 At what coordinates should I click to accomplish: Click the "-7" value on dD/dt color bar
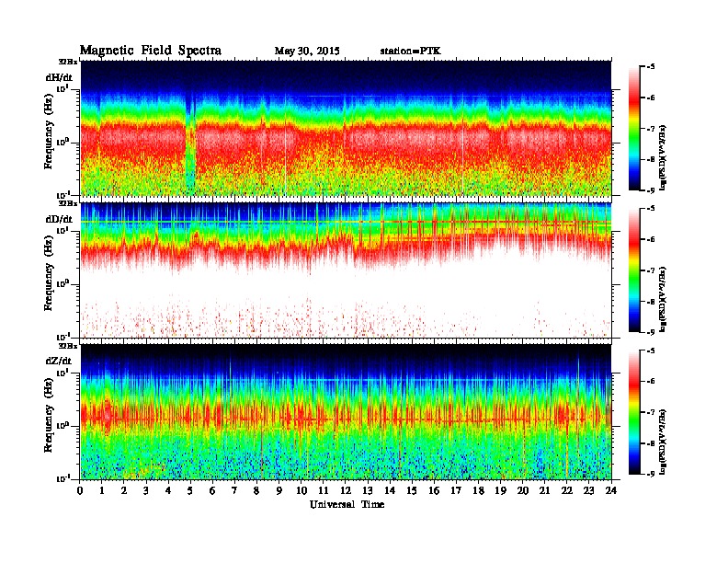pos(651,270)
